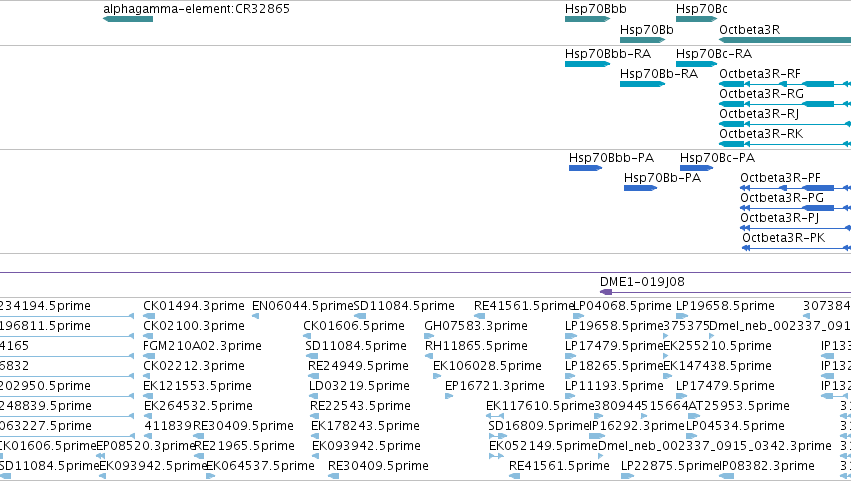The width and height of the screenshot is (851, 481).
Task: Click the LP04534.5prime EST label
Action: point(735,426)
